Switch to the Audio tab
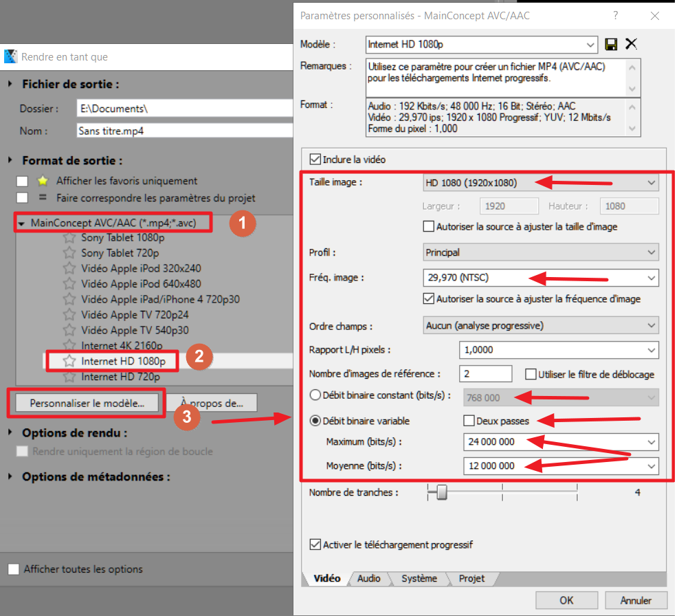679x616 pixels. (x=369, y=578)
